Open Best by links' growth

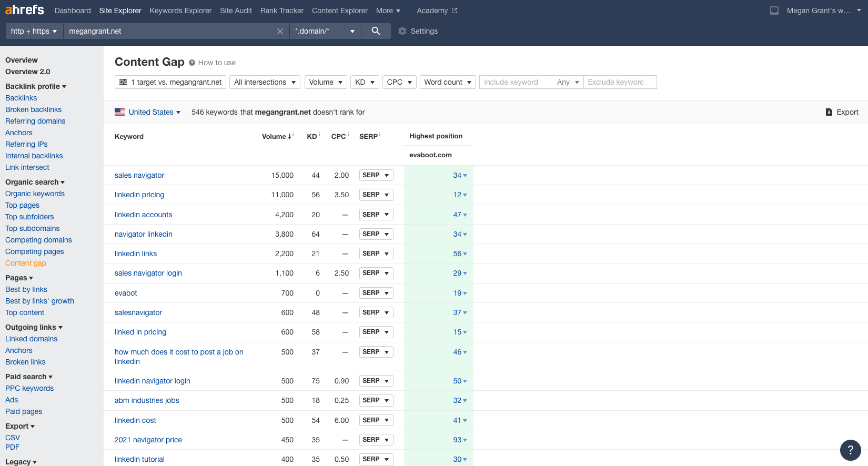pyautogui.click(x=39, y=301)
